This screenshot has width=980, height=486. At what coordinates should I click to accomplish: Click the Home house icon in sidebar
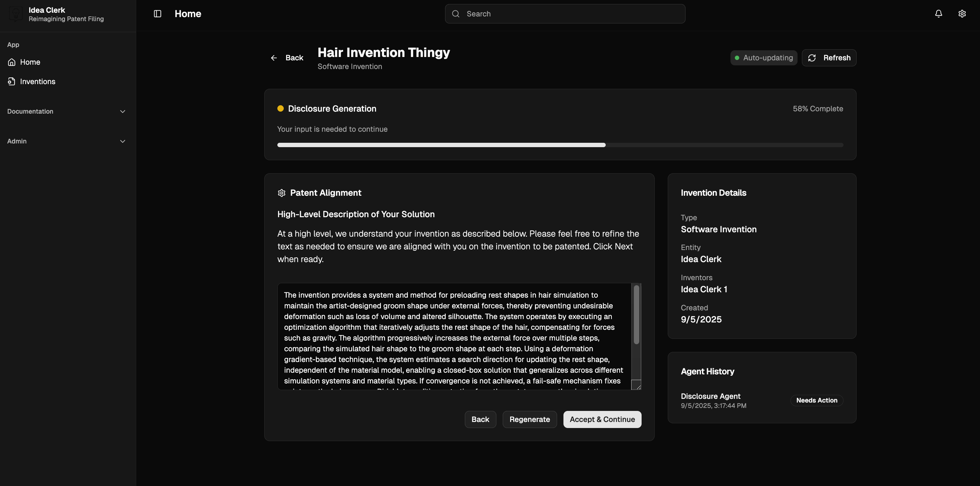coord(12,62)
